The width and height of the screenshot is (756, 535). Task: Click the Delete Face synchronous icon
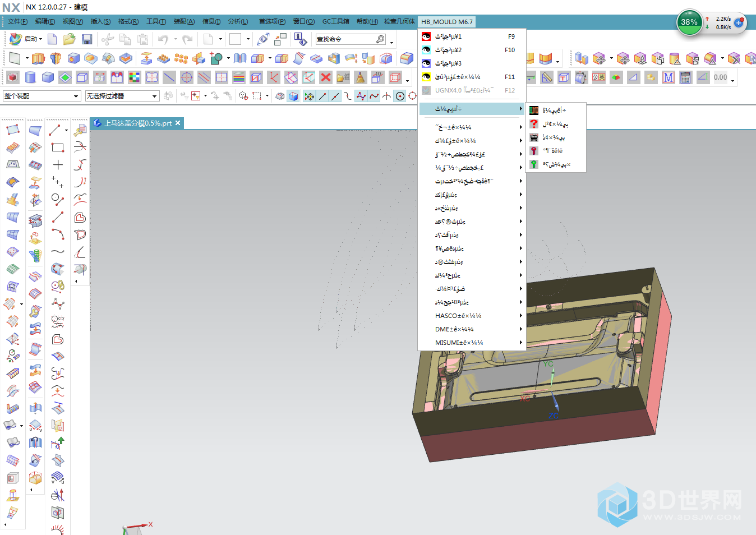[x=734, y=58]
